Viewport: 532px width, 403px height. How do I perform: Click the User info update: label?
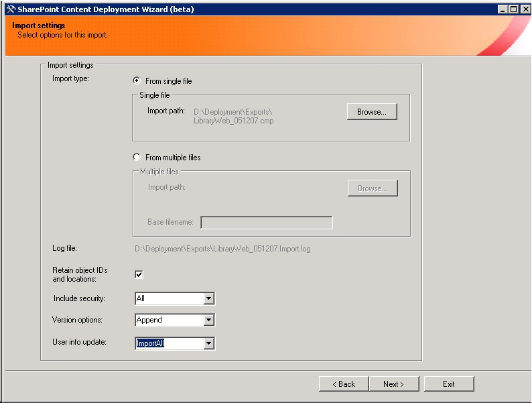pos(79,342)
